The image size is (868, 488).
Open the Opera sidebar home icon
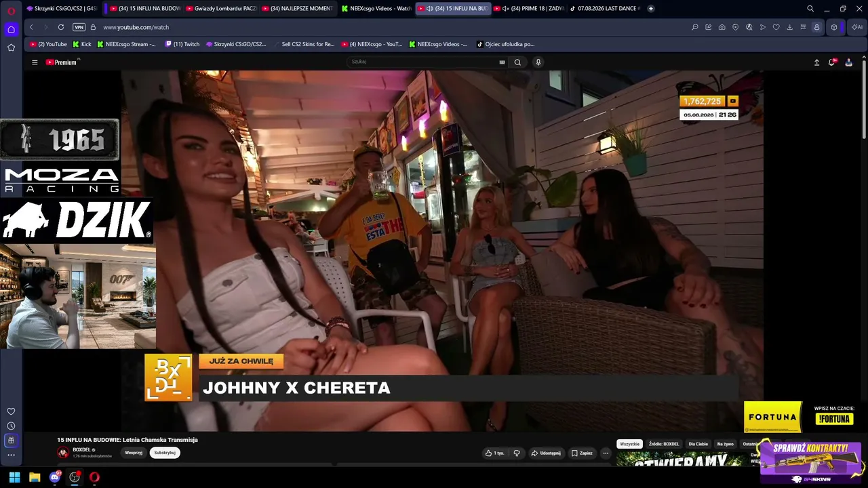11,29
